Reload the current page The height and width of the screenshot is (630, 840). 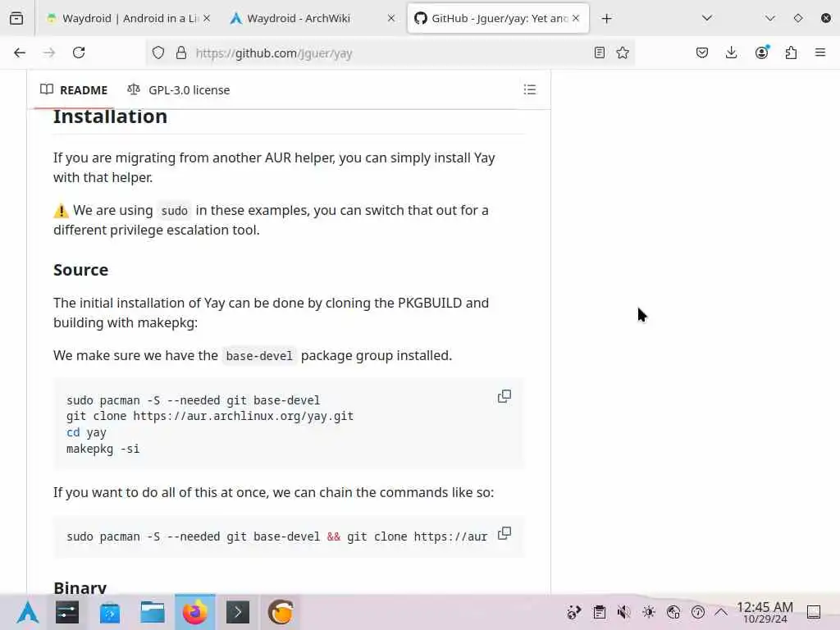coord(79,52)
